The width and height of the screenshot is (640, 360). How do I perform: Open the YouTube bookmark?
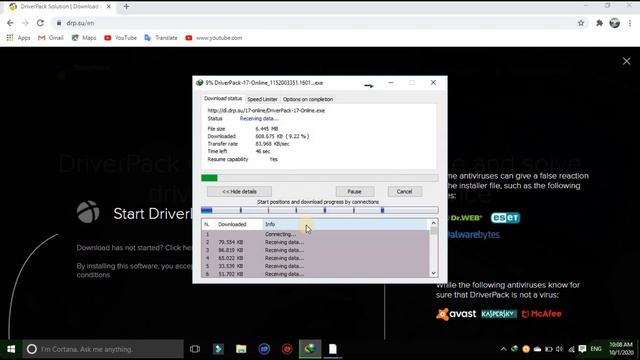pyautogui.click(x=120, y=38)
